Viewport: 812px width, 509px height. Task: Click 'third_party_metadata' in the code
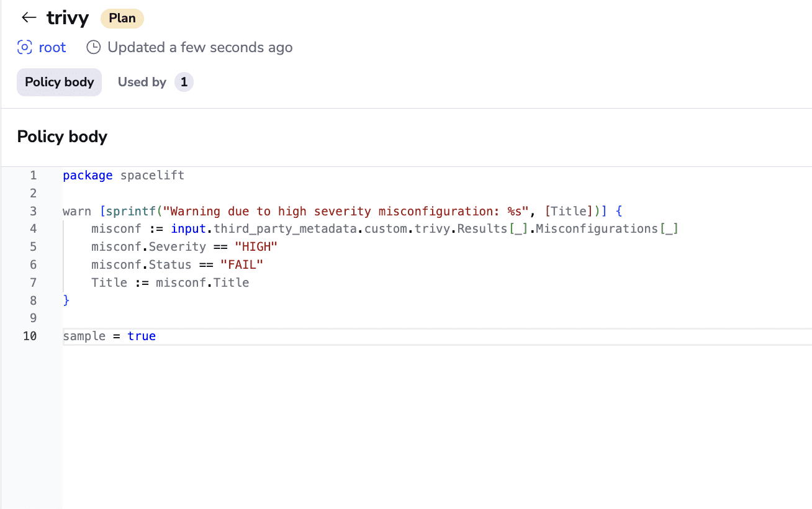pyautogui.click(x=285, y=229)
